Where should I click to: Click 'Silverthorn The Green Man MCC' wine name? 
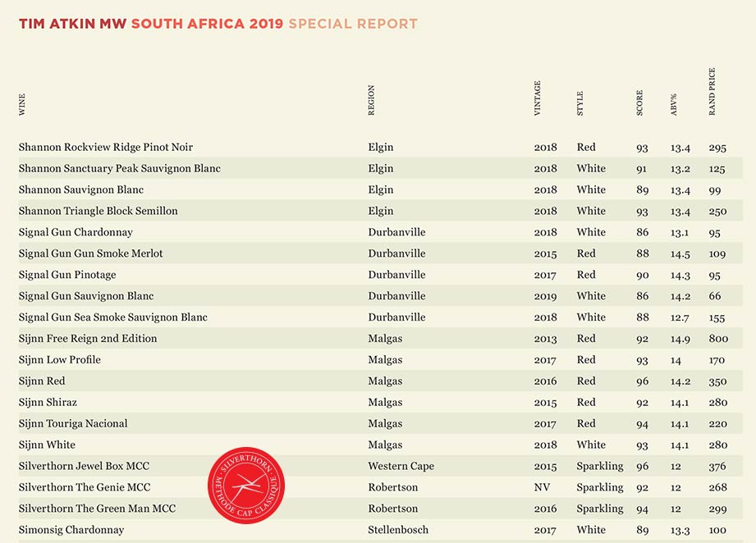tap(97, 509)
